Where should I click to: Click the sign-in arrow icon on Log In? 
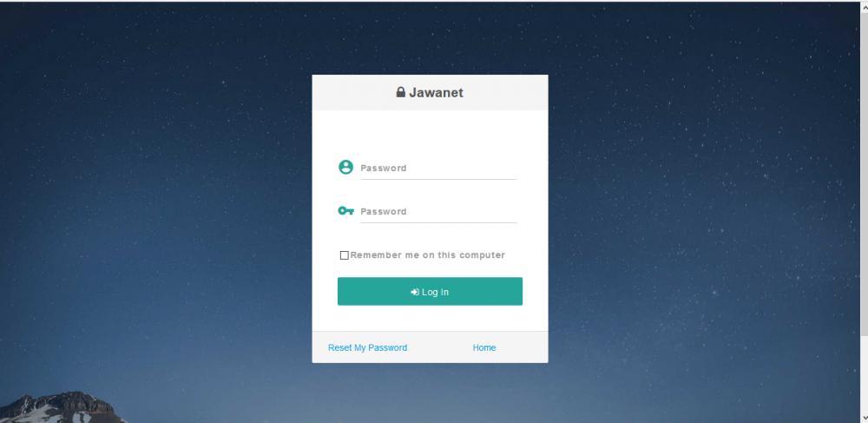[x=415, y=292]
